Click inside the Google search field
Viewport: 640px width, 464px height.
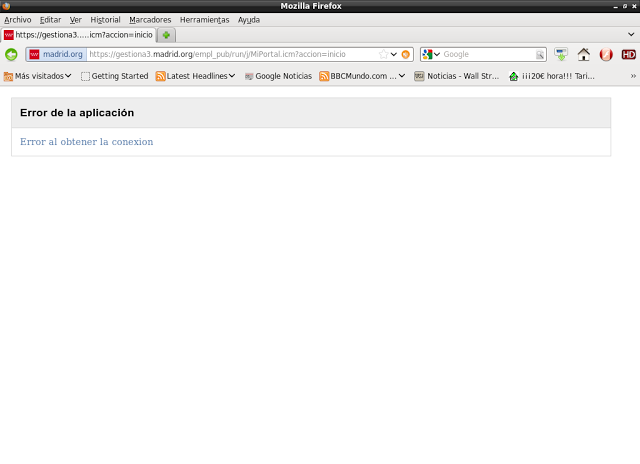coord(488,54)
